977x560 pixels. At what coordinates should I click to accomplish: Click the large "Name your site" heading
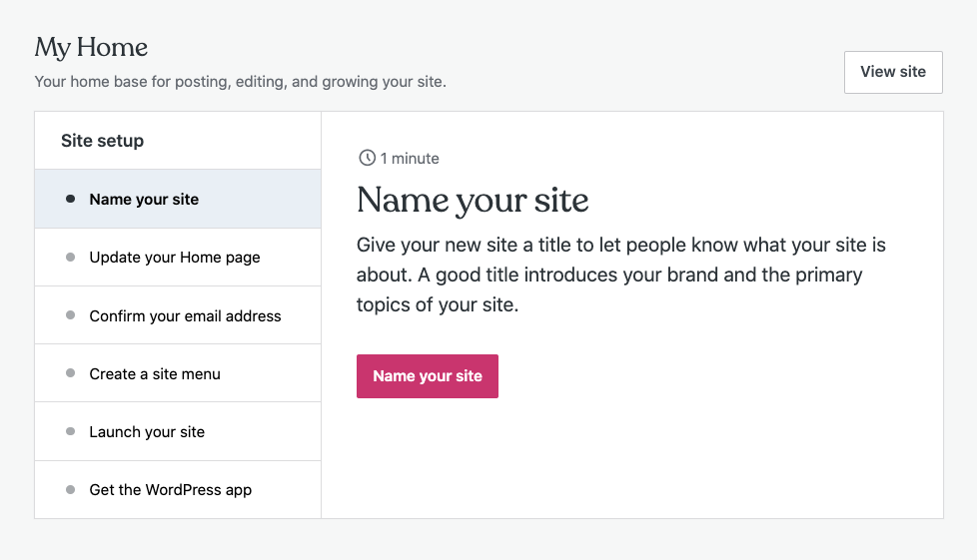473,201
